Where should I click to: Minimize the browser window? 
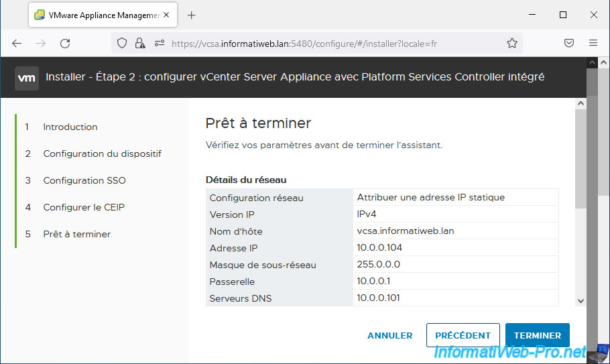pos(532,15)
